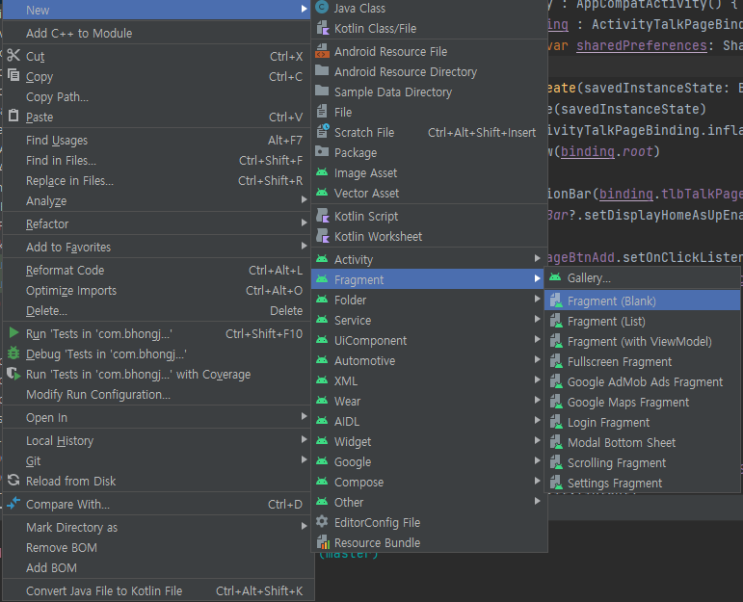Choose Fragment (with ViewModel)

point(642,341)
